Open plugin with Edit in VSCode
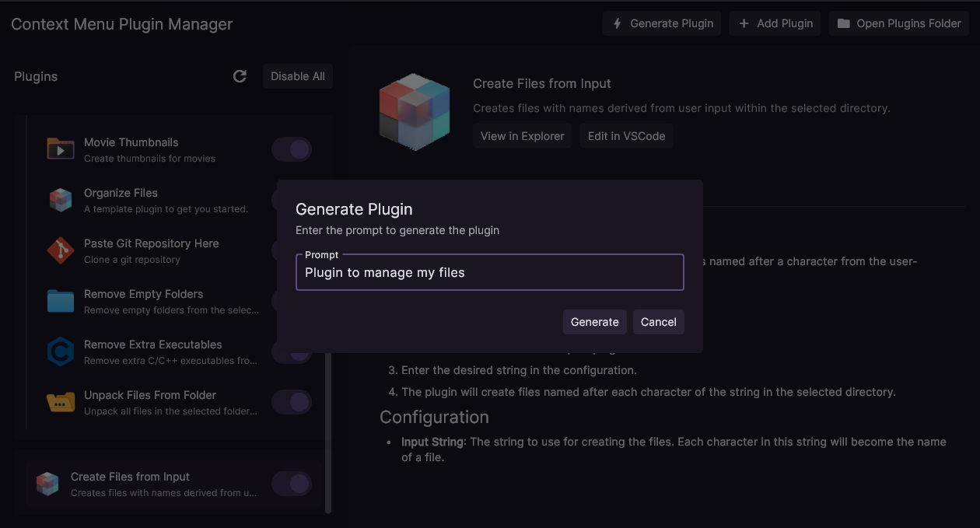The image size is (980, 528). pos(626,136)
